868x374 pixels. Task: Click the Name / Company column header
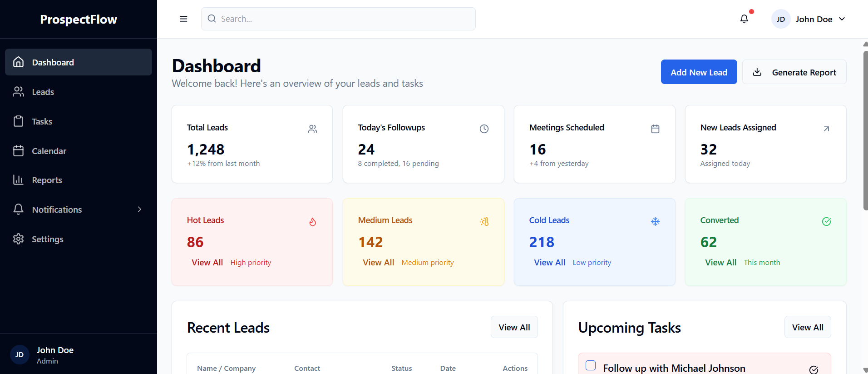(226, 368)
